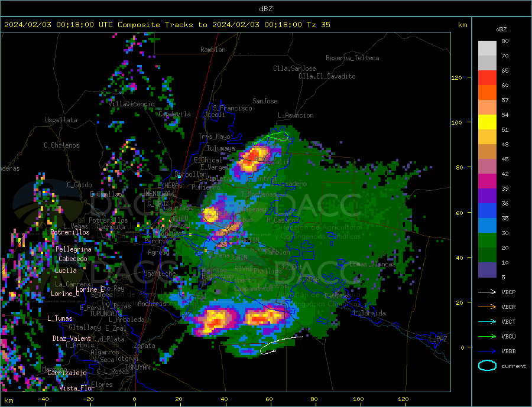This screenshot has height=407, width=532.
Task: Click the Vista_Flor label on the map
Action: pyautogui.click(x=77, y=388)
